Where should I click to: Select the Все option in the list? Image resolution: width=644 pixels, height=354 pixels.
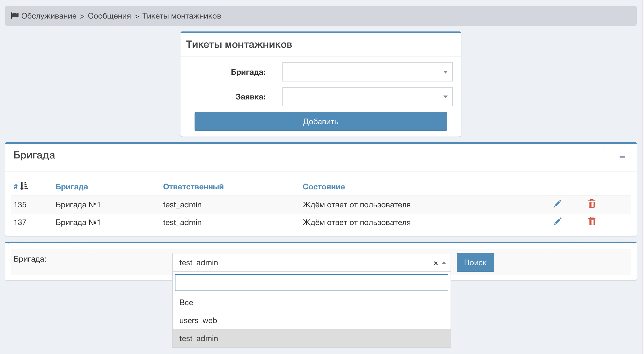(186, 303)
